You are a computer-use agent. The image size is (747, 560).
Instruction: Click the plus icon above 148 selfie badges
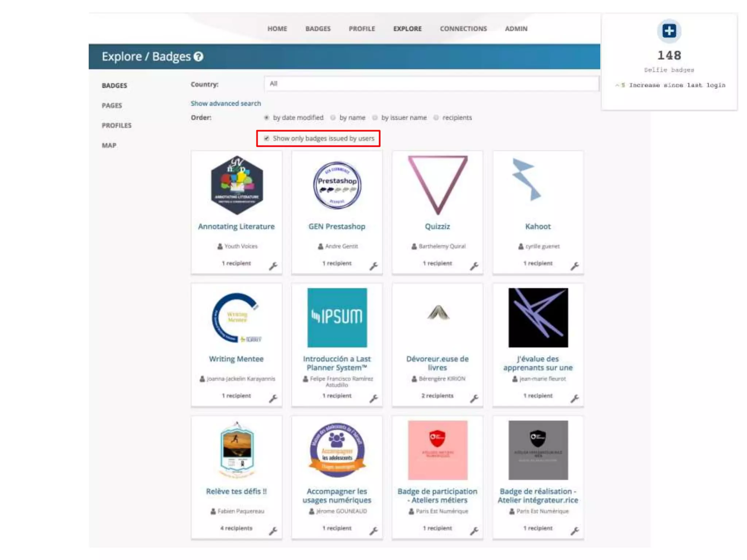(669, 31)
